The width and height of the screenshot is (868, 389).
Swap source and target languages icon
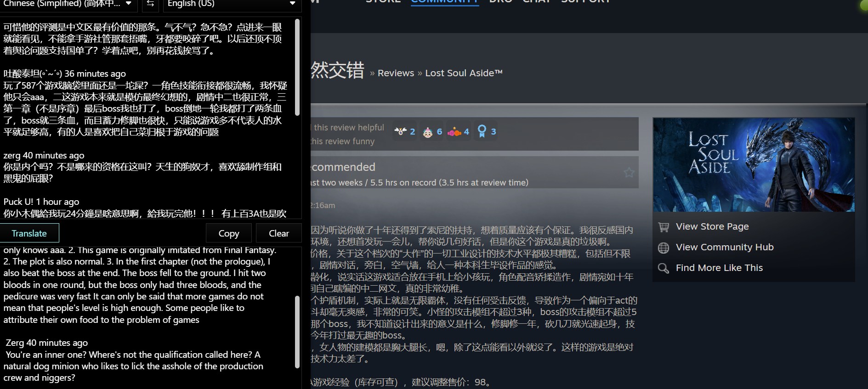(x=150, y=4)
